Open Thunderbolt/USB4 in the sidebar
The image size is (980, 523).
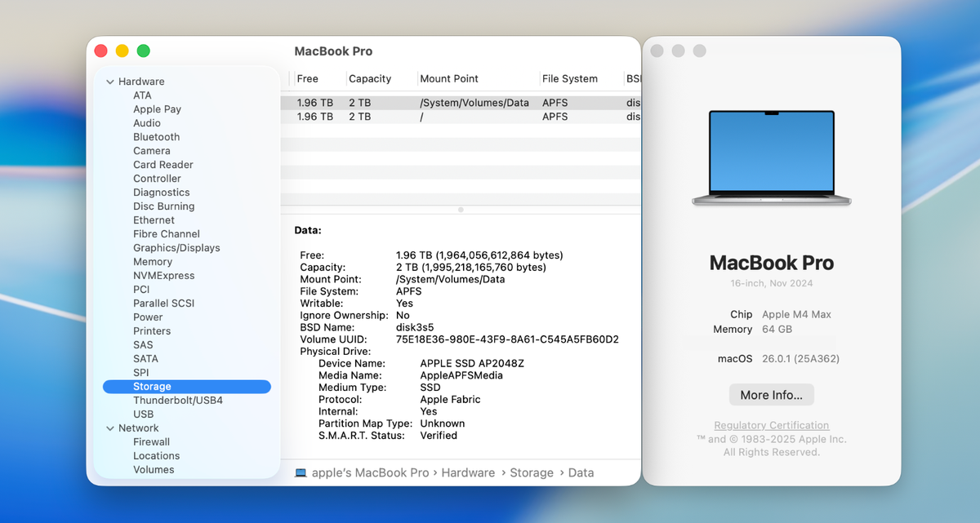click(x=178, y=401)
